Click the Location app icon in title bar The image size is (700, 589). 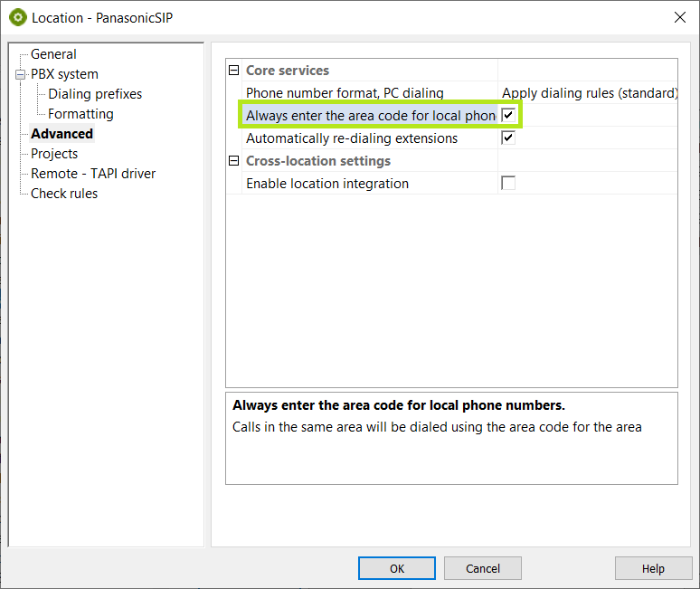(18, 17)
